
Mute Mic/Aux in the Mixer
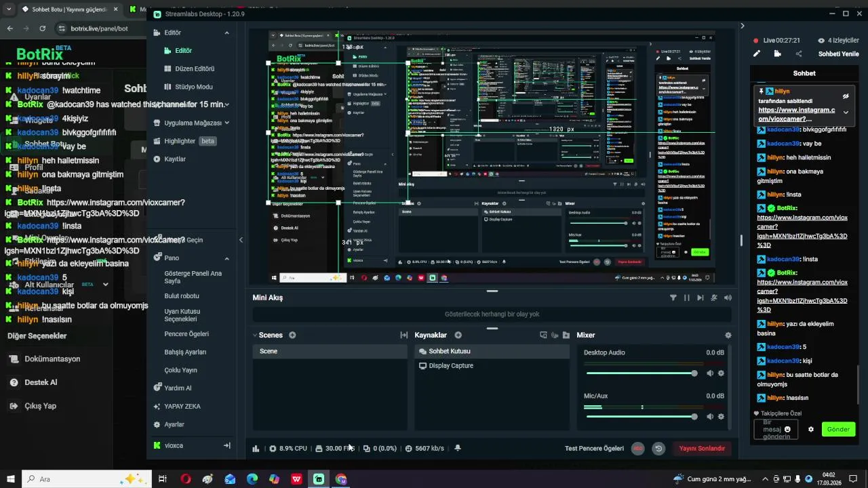pos(710,417)
